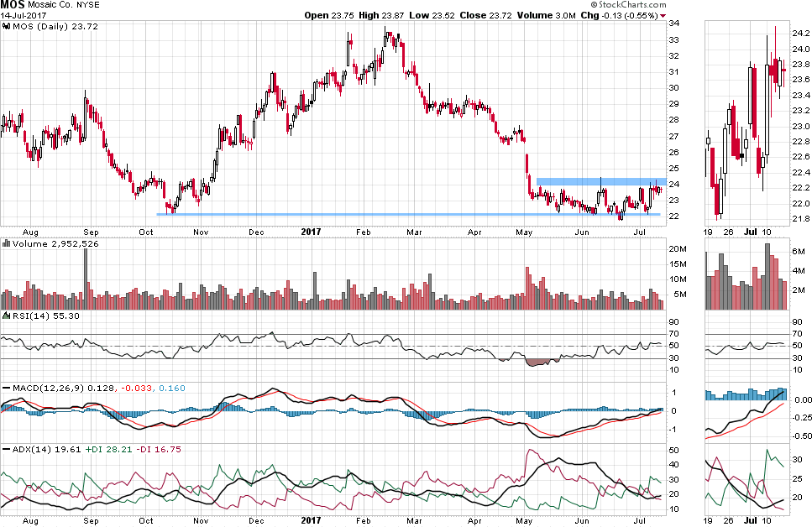Click the 'Mosaic Co. NYSE' company name

[64, 5]
